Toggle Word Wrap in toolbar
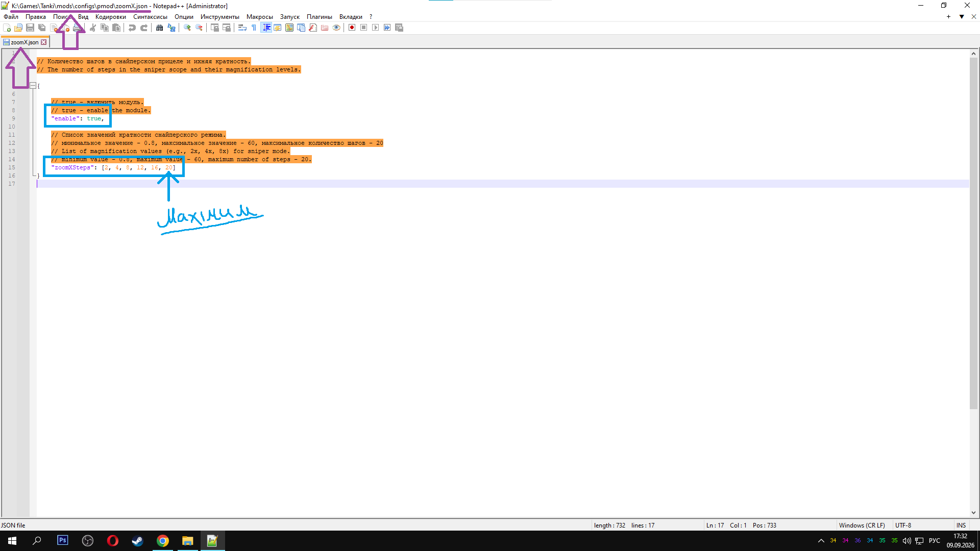 pyautogui.click(x=242, y=28)
